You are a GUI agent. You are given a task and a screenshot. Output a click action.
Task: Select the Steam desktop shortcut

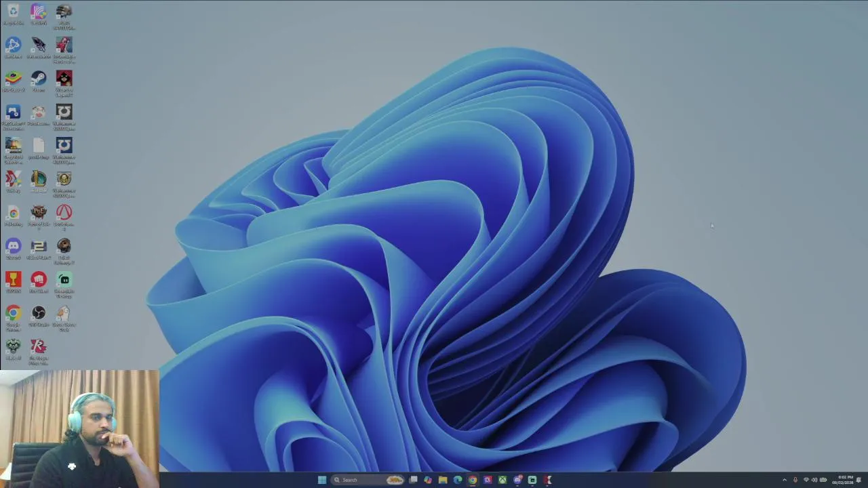pos(39,81)
